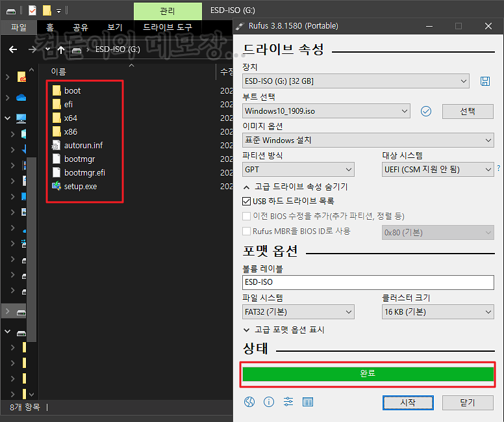The height and width of the screenshot is (422, 504).
Task: Show the Rufus log icon
Action: [x=308, y=402]
